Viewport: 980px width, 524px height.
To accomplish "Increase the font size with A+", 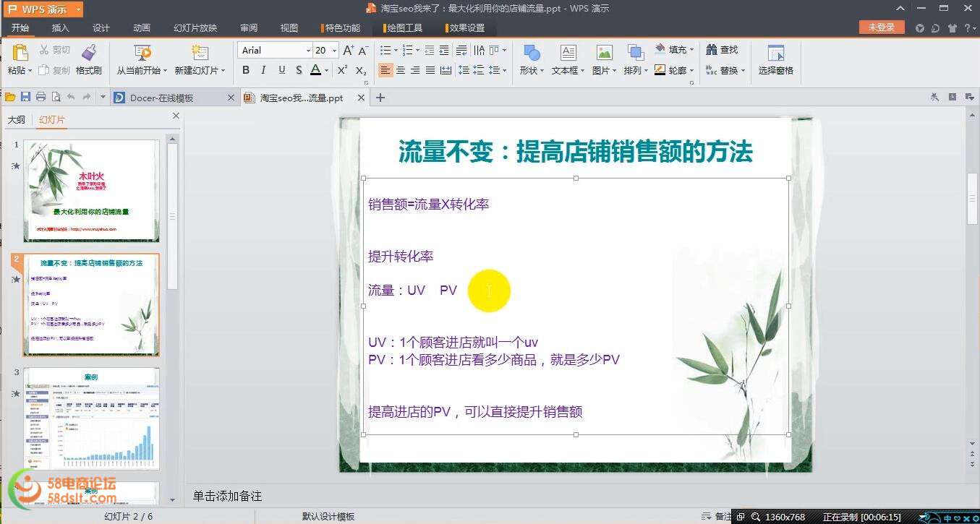I will coord(348,50).
